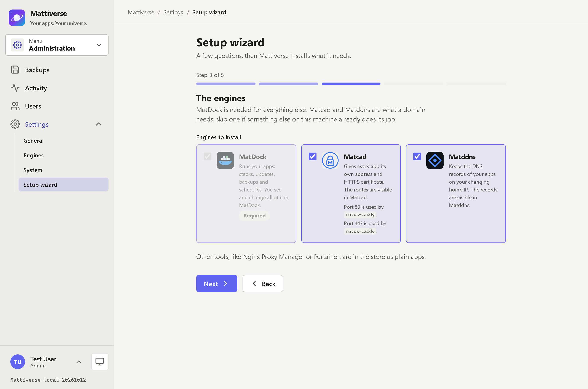
Task: Select the Engines settings item
Action: (x=34, y=155)
